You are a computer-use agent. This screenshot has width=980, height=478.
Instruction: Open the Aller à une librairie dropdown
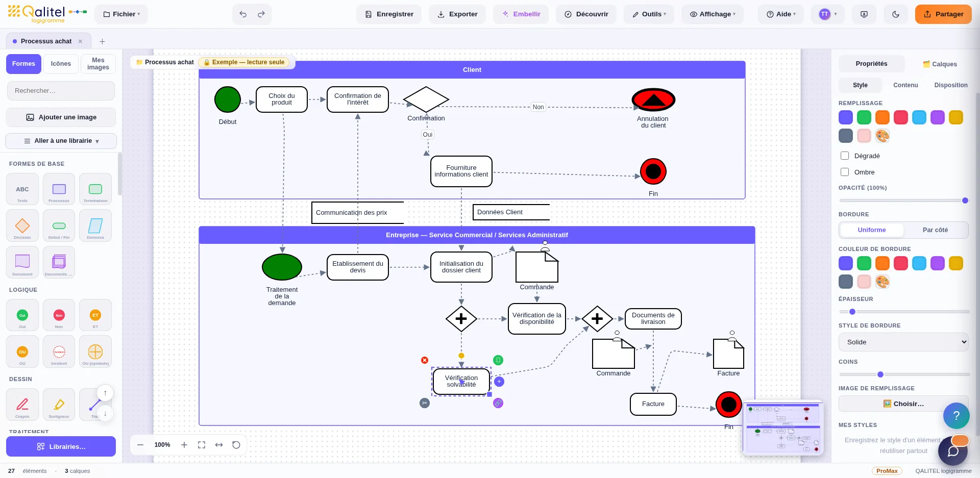click(x=61, y=141)
